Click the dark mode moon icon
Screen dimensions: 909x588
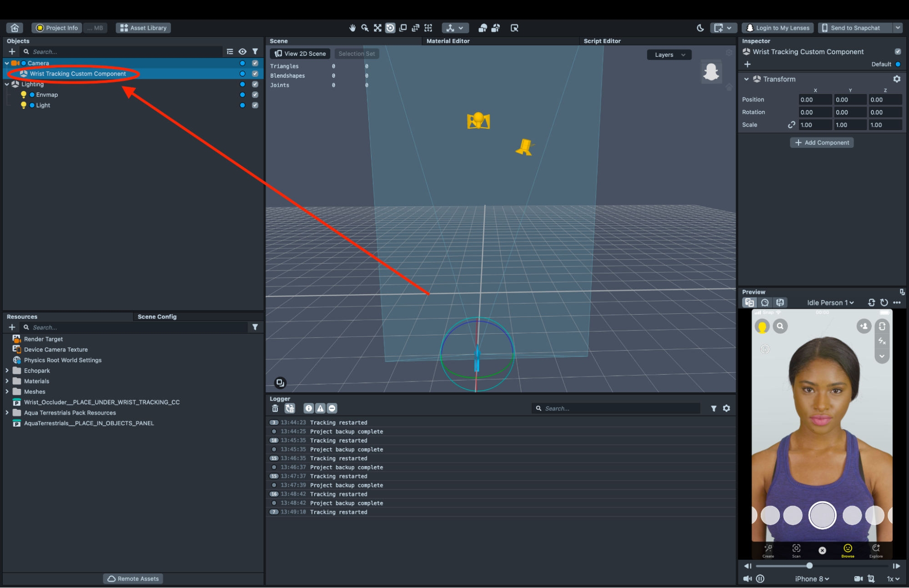(700, 28)
